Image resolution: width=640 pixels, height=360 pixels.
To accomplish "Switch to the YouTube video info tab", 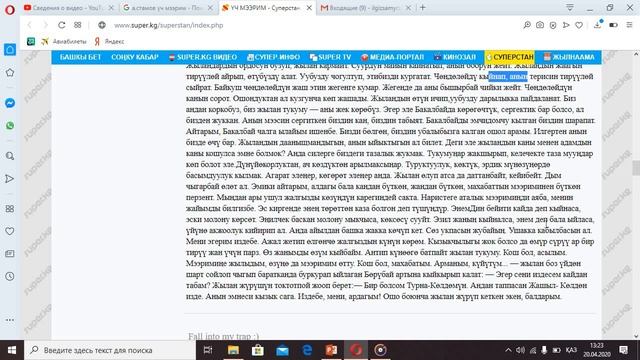I will tap(69, 8).
